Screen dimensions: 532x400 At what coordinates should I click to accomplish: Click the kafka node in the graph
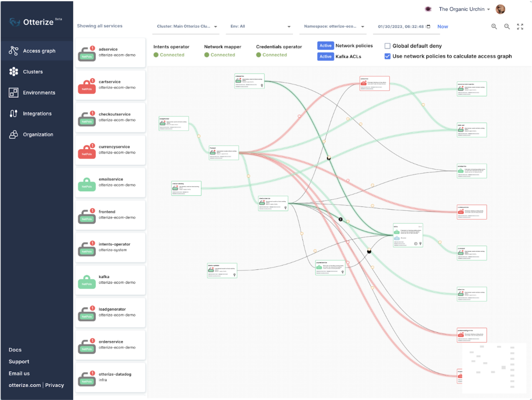pos(408,235)
